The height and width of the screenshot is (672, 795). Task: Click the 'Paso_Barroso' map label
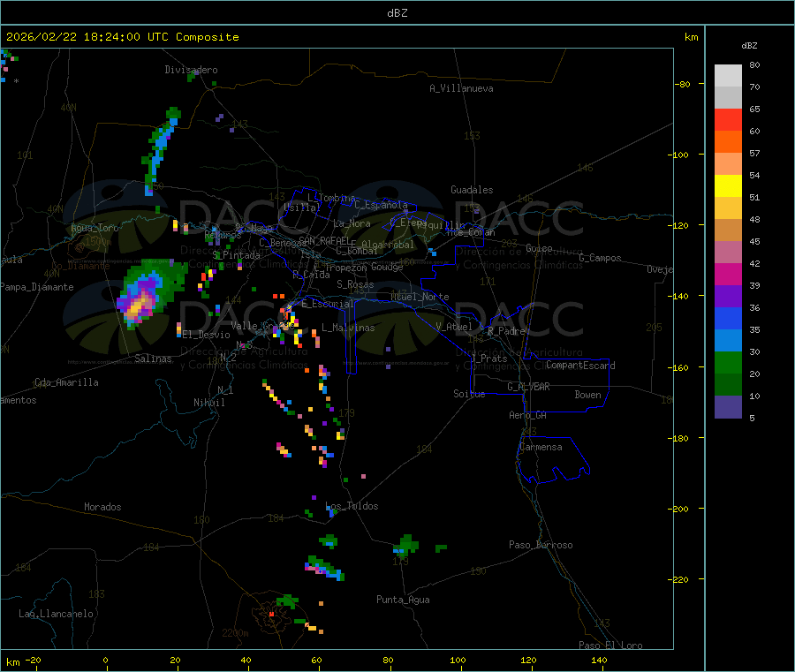click(x=541, y=545)
